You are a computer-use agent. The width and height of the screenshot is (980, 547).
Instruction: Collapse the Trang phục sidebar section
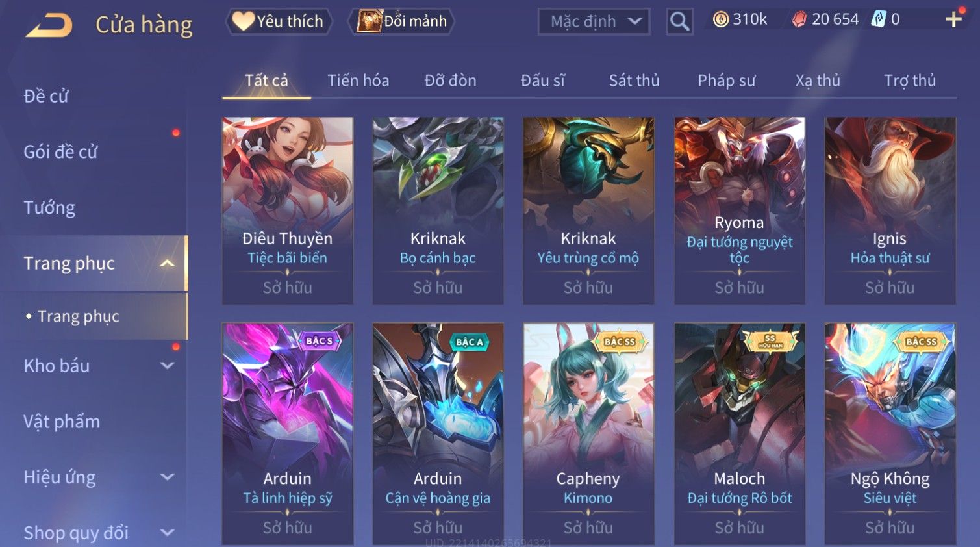167,263
